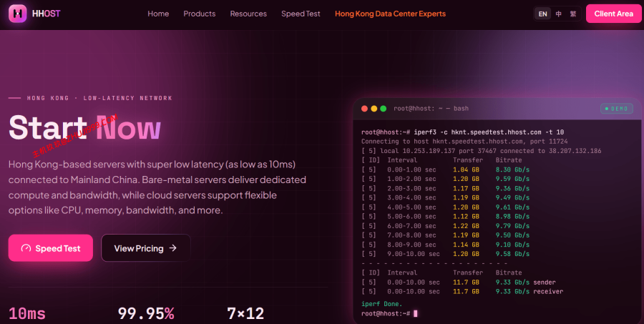Click the 9.10 Gb/s bitrate value
Viewport: 644px width, 324px height.
pos(512,245)
